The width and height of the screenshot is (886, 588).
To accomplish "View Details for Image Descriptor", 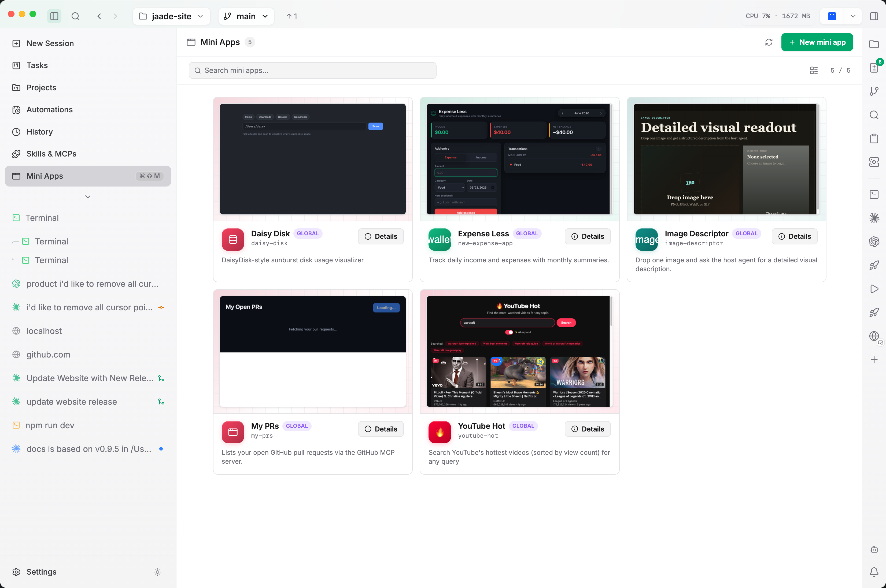I will pos(795,236).
